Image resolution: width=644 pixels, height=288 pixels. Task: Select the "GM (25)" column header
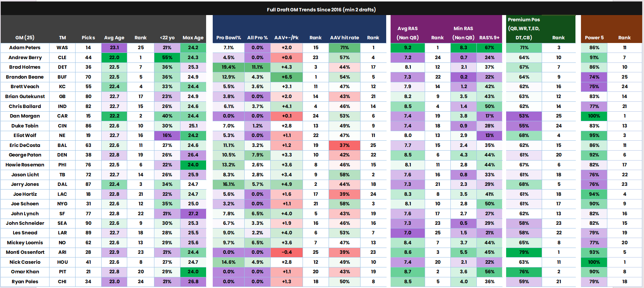[25, 37]
